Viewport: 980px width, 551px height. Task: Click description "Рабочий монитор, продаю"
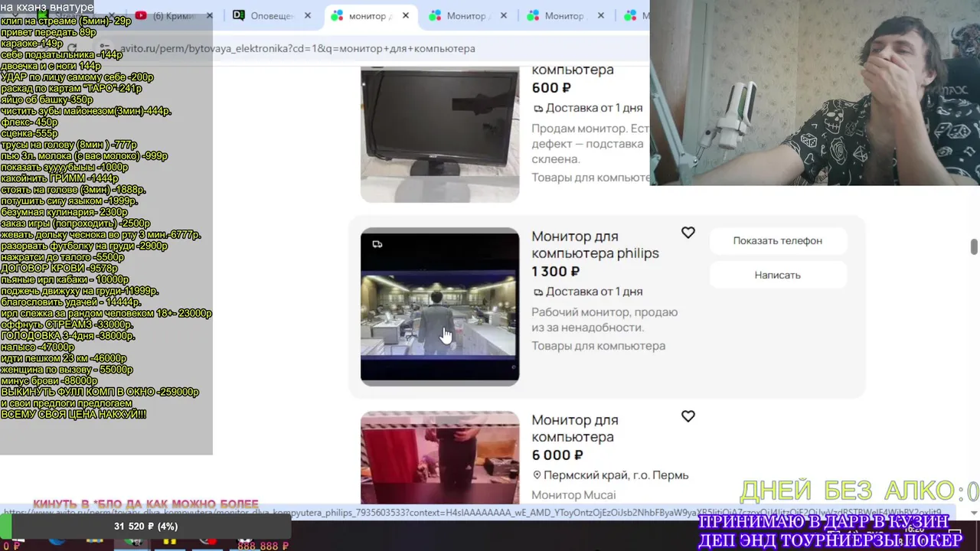[605, 320]
